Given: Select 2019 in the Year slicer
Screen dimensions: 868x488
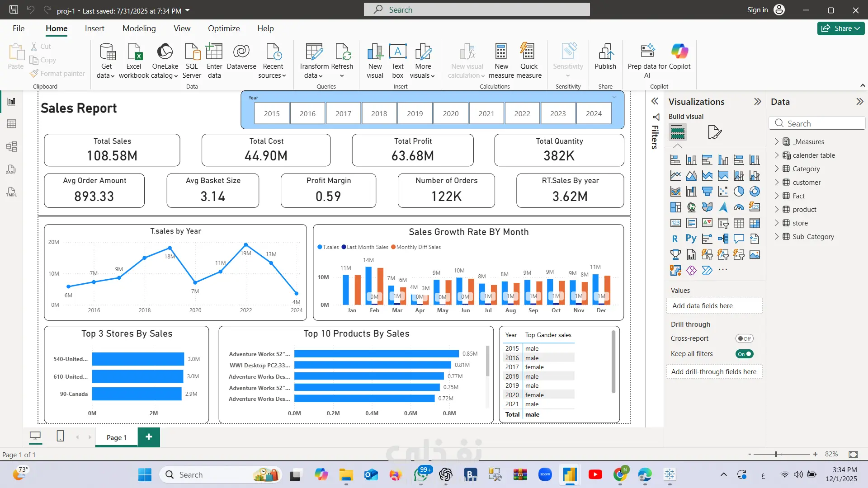Looking at the screenshot, I should 415,113.
